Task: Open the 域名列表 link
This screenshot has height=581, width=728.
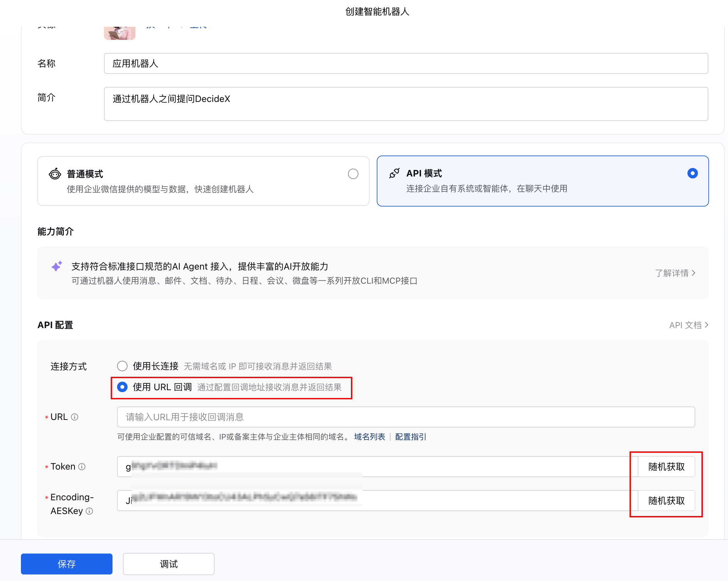Action: pos(370,437)
